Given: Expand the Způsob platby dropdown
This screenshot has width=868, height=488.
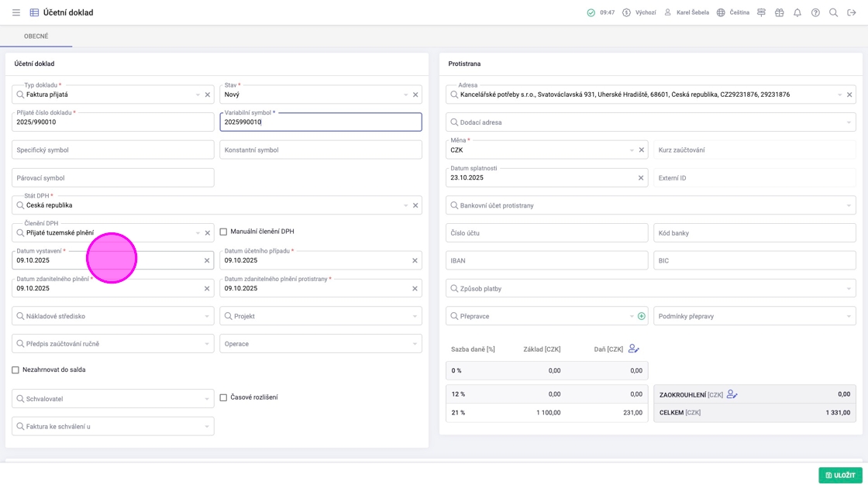Looking at the screenshot, I should (651, 288).
